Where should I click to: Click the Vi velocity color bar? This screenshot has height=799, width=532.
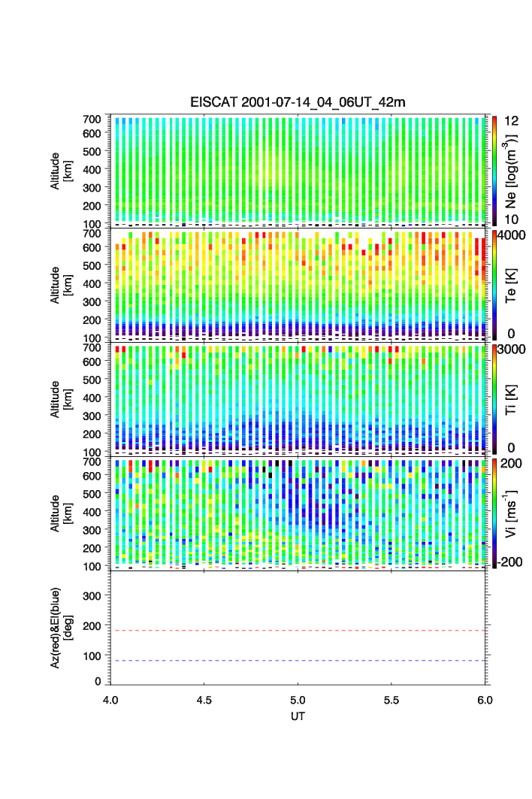[494, 513]
